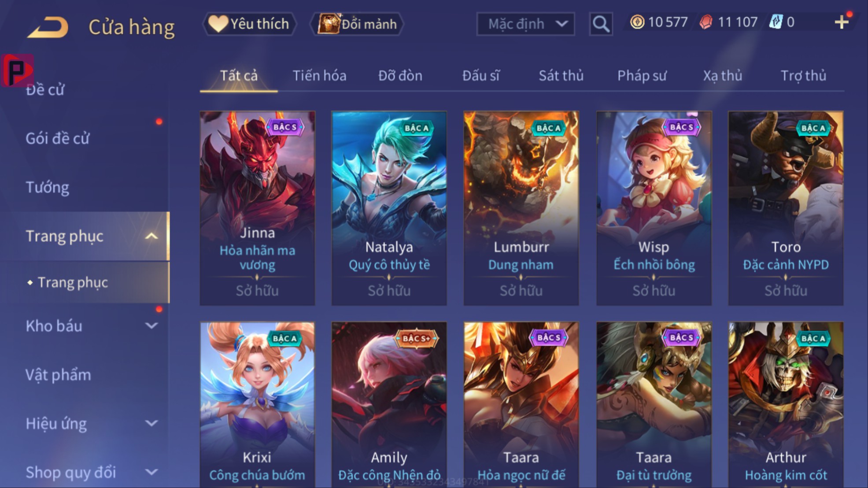Tap the plus icon to add currency

click(842, 22)
